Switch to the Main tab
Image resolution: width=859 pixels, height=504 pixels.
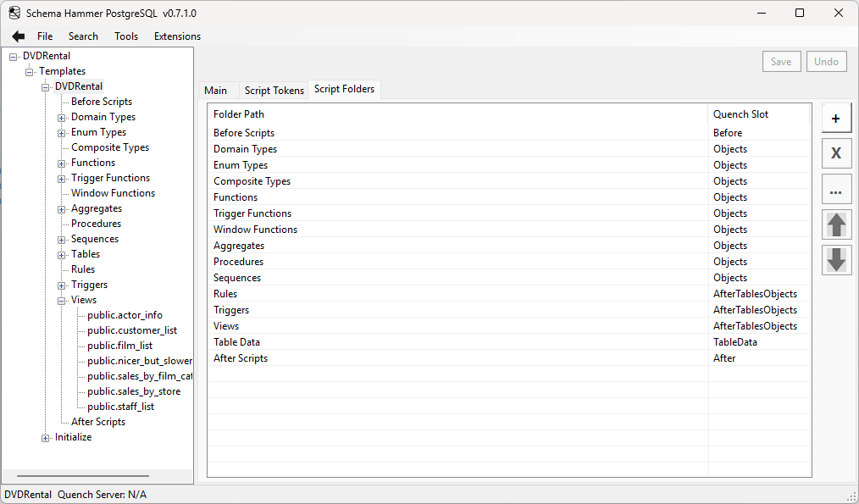point(217,89)
